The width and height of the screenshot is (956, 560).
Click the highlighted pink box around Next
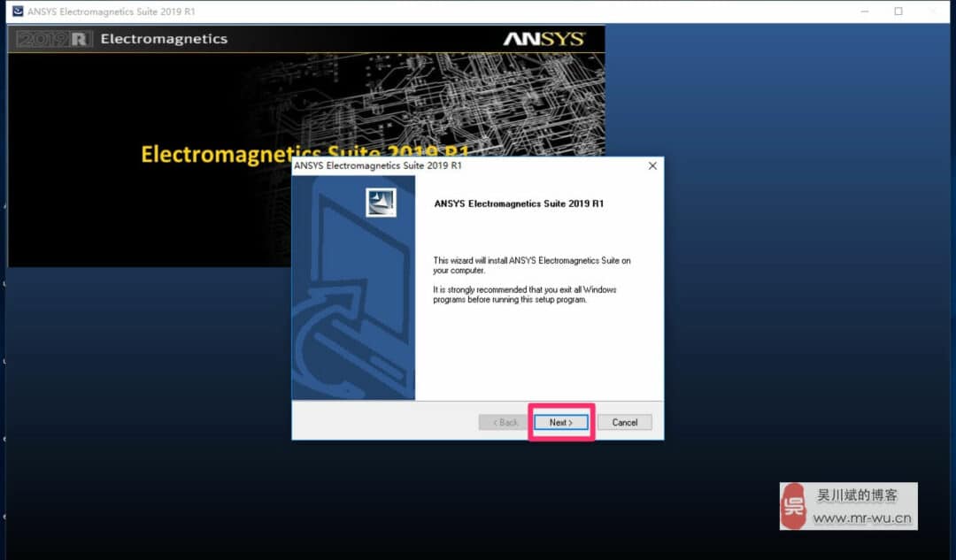pos(561,422)
